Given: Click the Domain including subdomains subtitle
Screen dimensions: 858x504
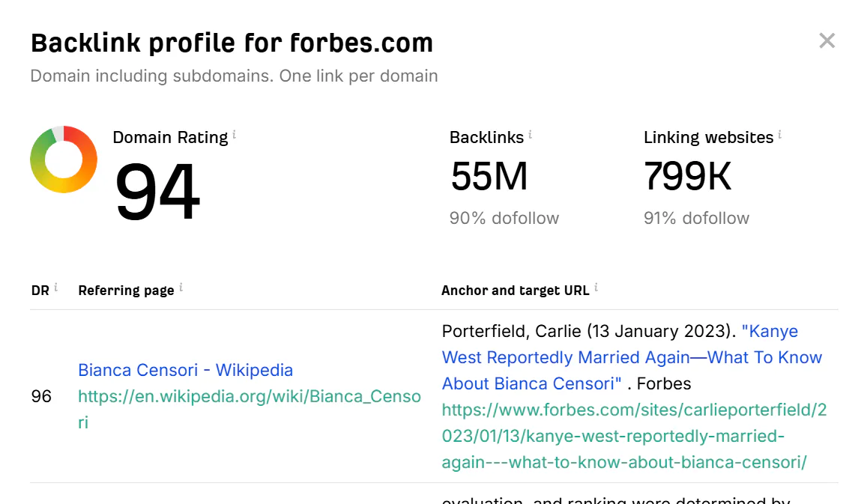Looking at the screenshot, I should 235,76.
